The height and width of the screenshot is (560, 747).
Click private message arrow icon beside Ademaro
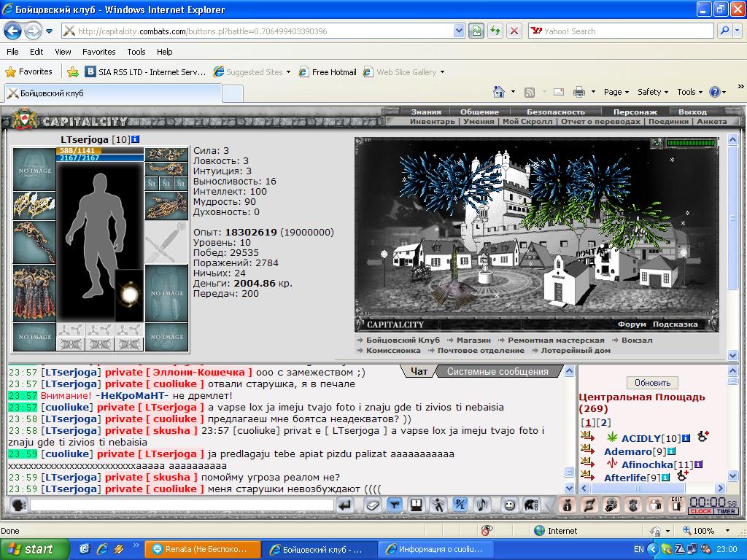point(587,449)
